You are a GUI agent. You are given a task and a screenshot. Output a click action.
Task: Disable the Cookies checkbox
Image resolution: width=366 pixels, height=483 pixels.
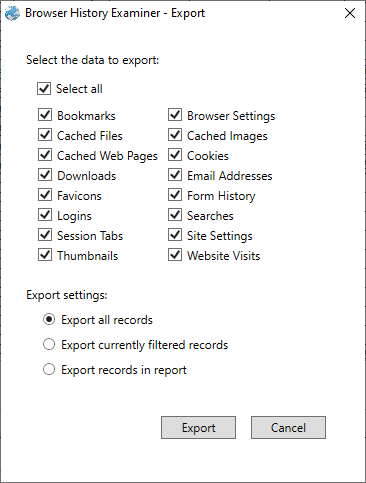click(175, 155)
